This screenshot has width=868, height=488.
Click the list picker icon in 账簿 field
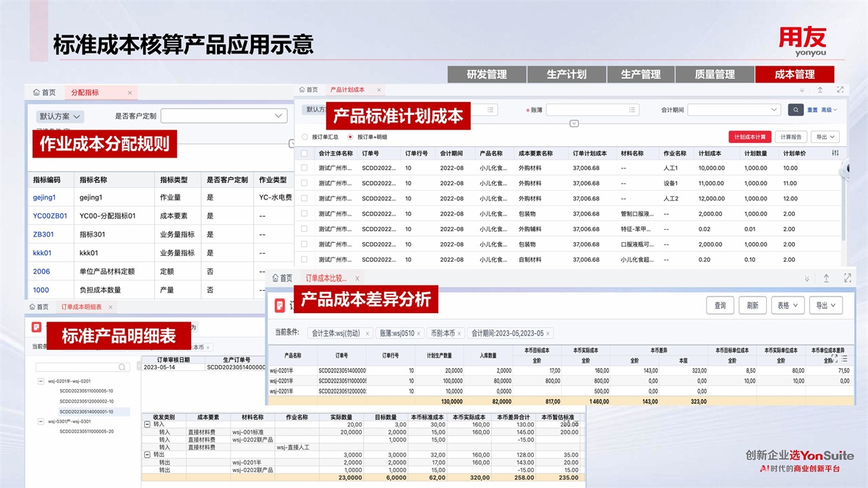(x=633, y=110)
